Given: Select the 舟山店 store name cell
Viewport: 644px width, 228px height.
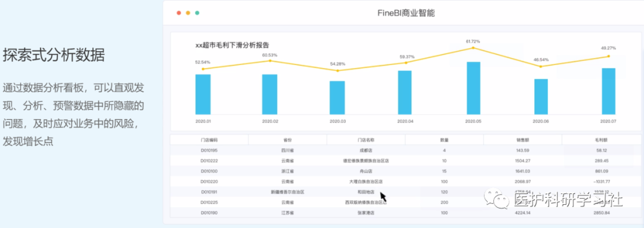Looking at the screenshot, I should [x=366, y=171].
